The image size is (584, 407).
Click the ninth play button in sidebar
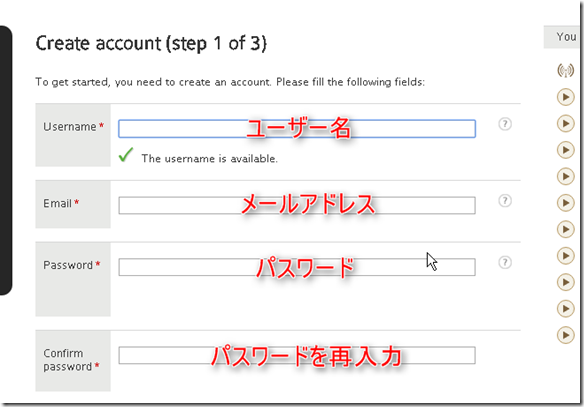tap(565, 309)
